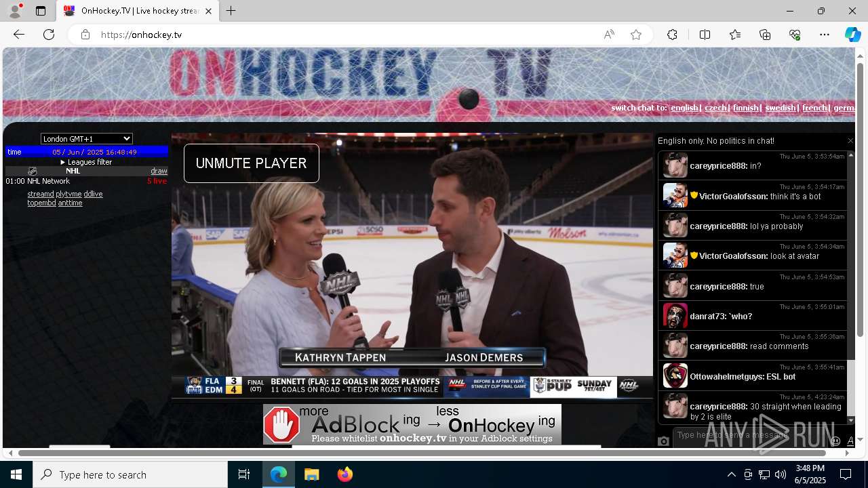Screen dimensions: 868x488
Task: Switch chat to finnish
Action: 745,108
